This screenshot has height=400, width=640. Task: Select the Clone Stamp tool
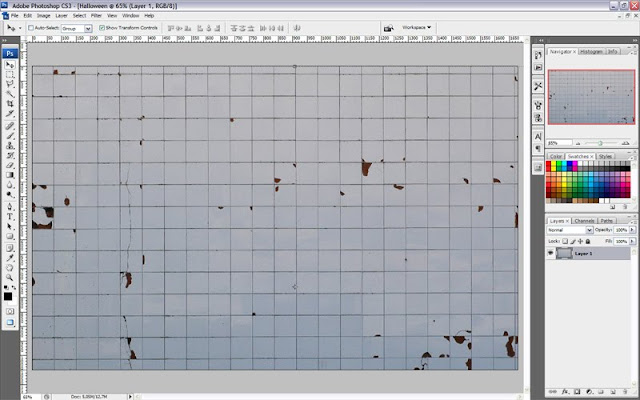(x=10, y=146)
